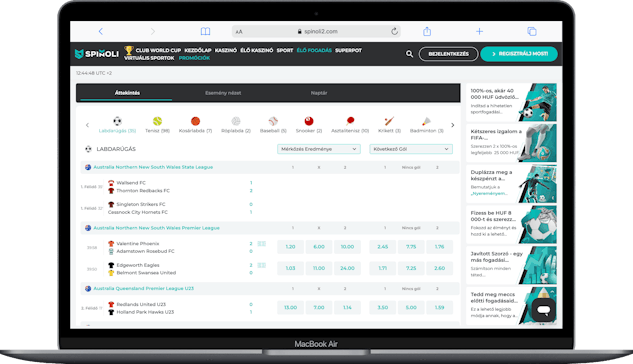Image resolution: width=633 pixels, height=364 pixels.
Task: Tap the browser share icon
Action: pyautogui.click(x=427, y=31)
